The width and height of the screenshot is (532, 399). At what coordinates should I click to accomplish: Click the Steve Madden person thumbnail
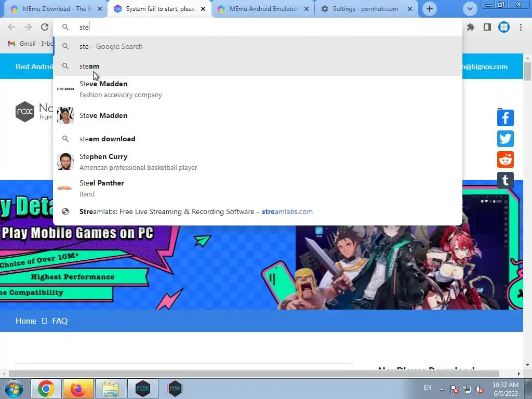pyautogui.click(x=65, y=115)
